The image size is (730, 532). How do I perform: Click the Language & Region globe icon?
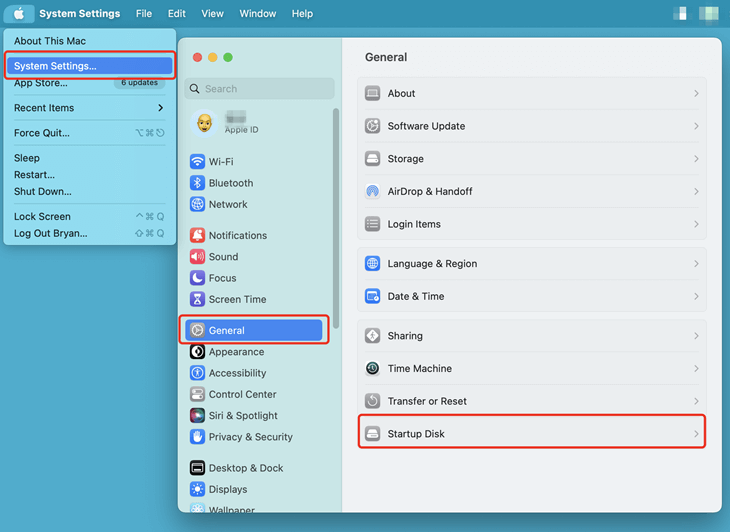372,263
